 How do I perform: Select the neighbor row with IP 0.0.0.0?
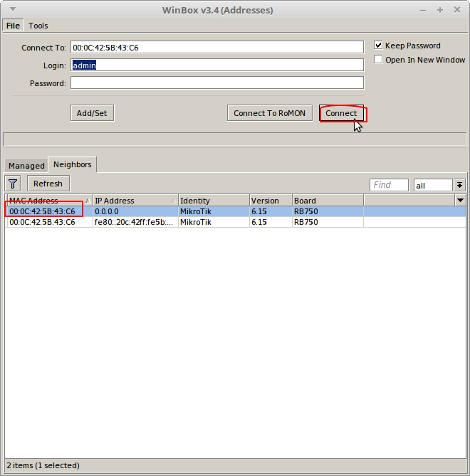coord(235,211)
